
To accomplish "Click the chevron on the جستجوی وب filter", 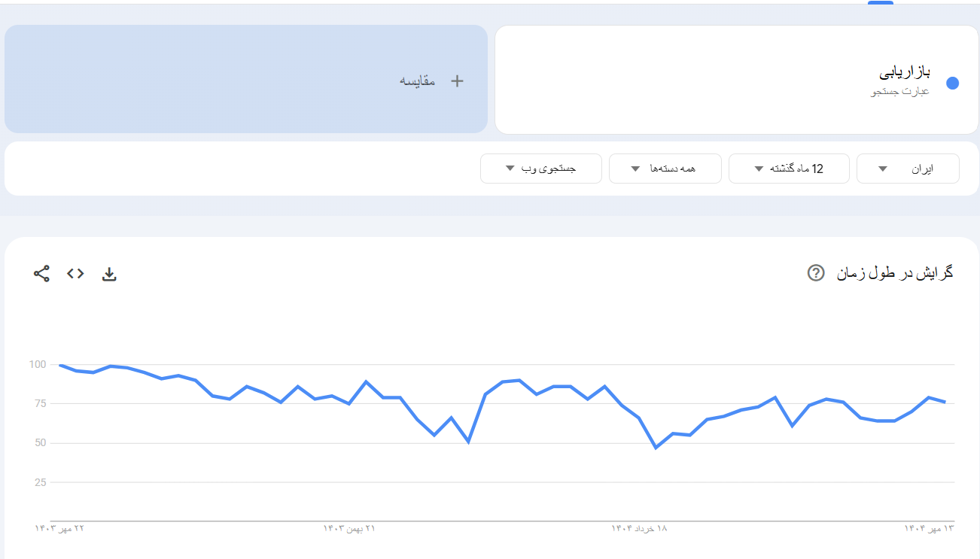I will 509,169.
